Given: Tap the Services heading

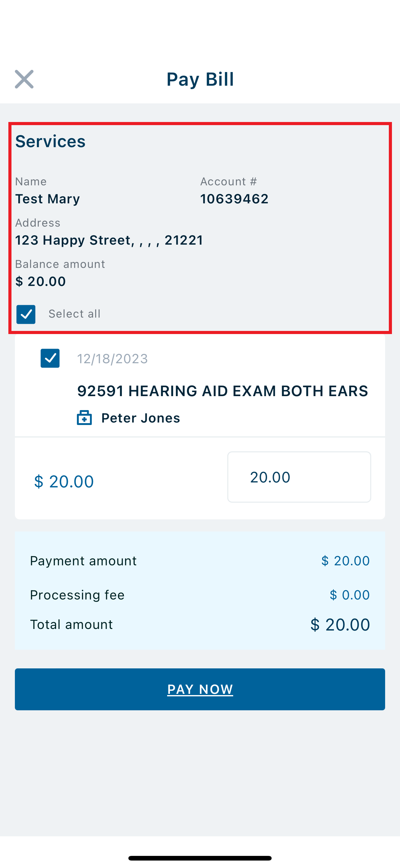Looking at the screenshot, I should tap(50, 141).
